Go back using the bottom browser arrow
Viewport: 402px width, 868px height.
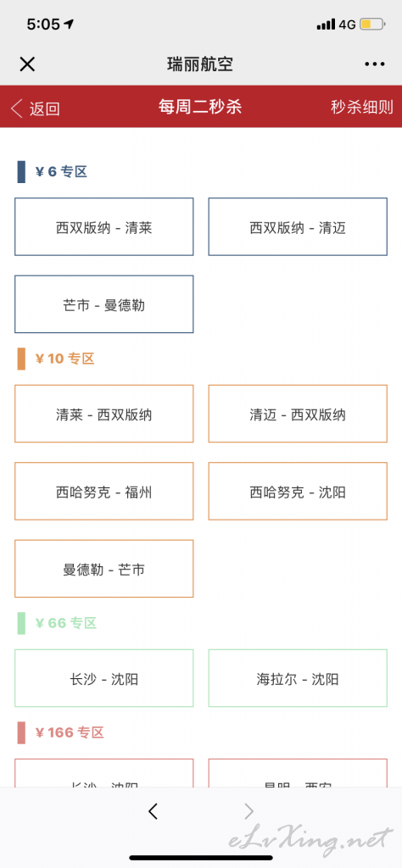coord(154,811)
